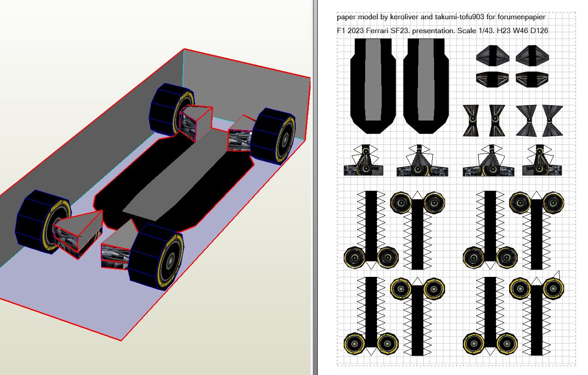Click the bottom-left yellow tire sidewall disc
This screenshot has height=375, width=588.
[355, 344]
